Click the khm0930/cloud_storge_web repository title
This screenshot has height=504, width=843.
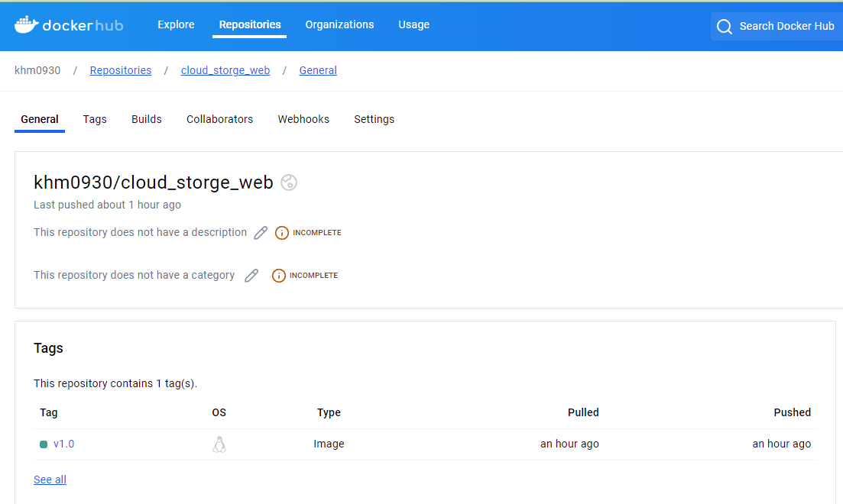tap(153, 183)
